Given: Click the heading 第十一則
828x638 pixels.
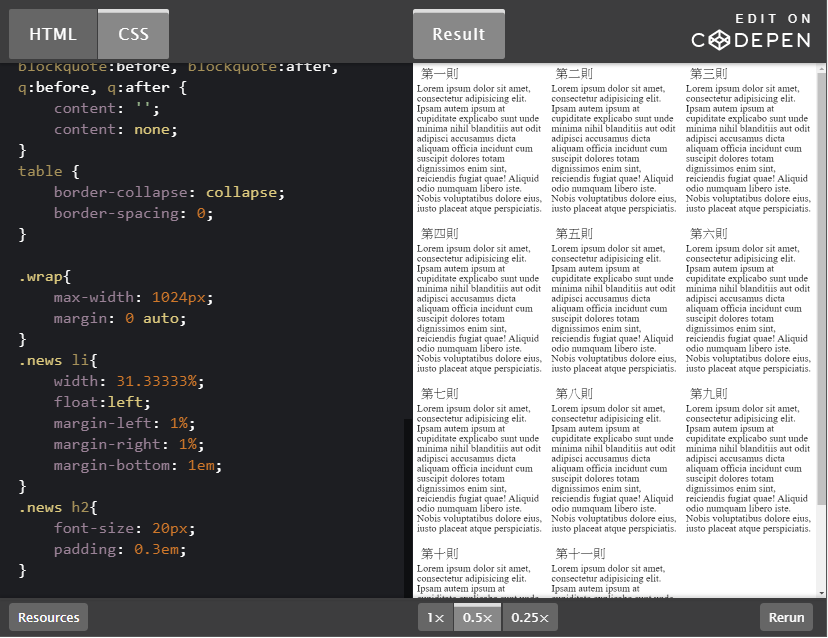Looking at the screenshot, I should pyautogui.click(x=580, y=553).
